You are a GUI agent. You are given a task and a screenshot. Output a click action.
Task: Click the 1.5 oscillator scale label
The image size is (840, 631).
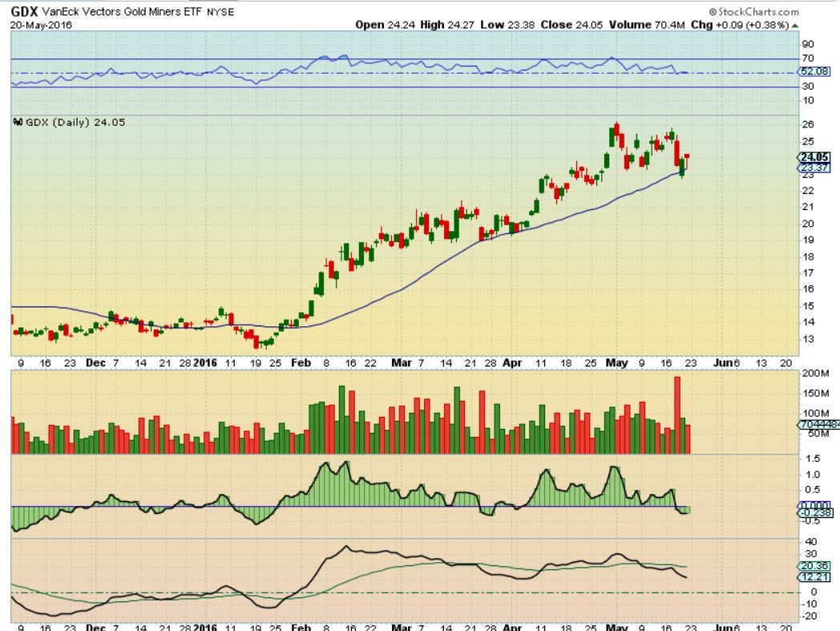pyautogui.click(x=813, y=459)
